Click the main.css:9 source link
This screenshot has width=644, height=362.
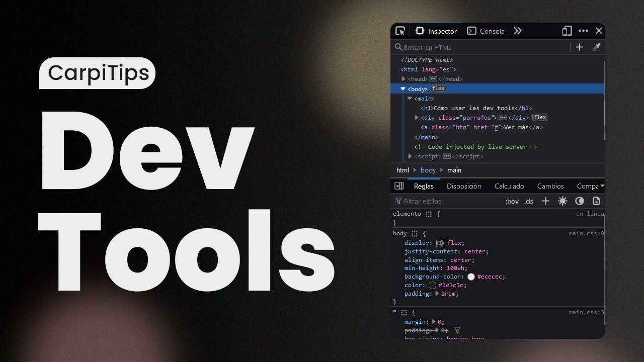pyautogui.click(x=586, y=233)
